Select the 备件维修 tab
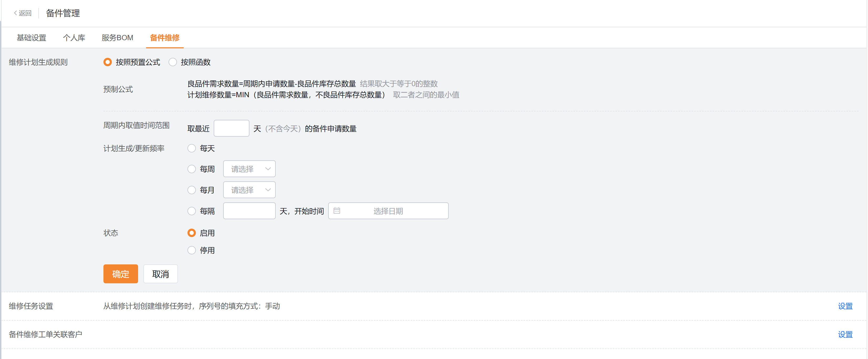 coord(165,38)
